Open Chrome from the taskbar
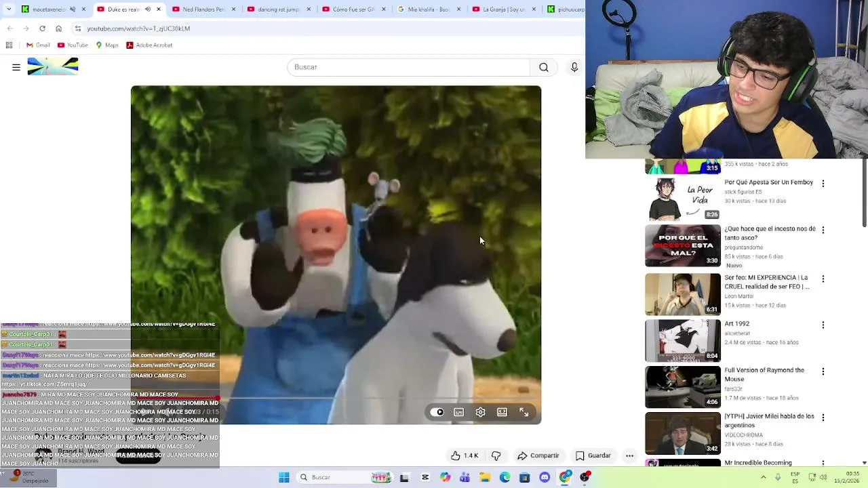The width and height of the screenshot is (868, 488). [565, 477]
